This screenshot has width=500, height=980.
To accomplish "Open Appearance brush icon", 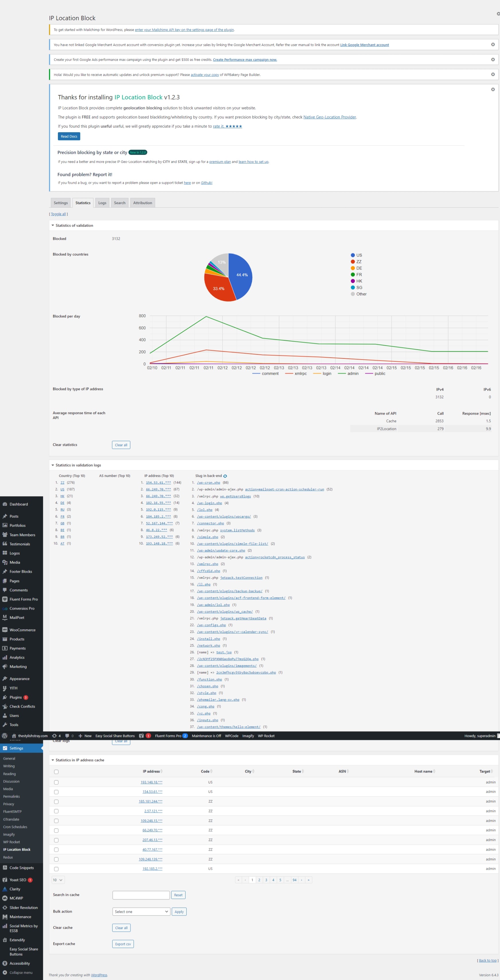I will [x=5, y=679].
